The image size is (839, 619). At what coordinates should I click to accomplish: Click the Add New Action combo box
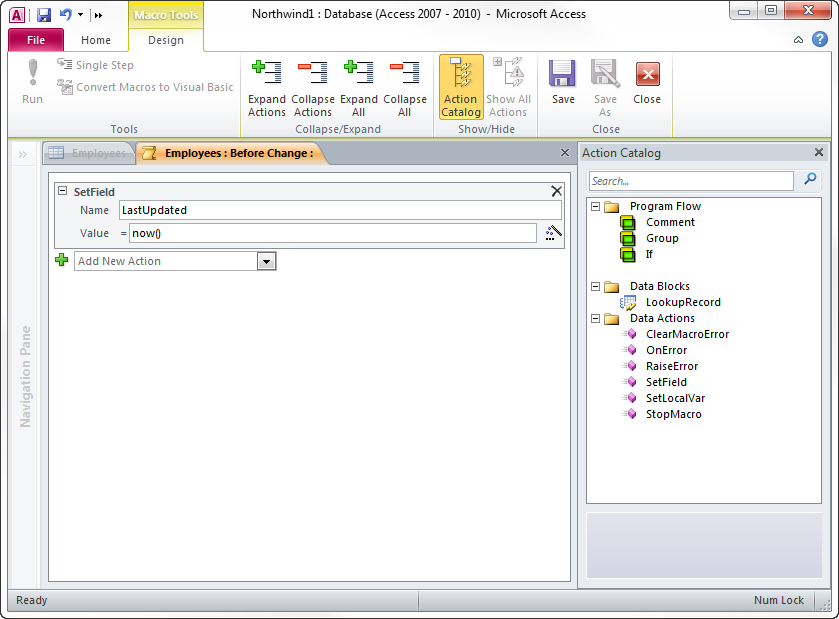coord(175,261)
